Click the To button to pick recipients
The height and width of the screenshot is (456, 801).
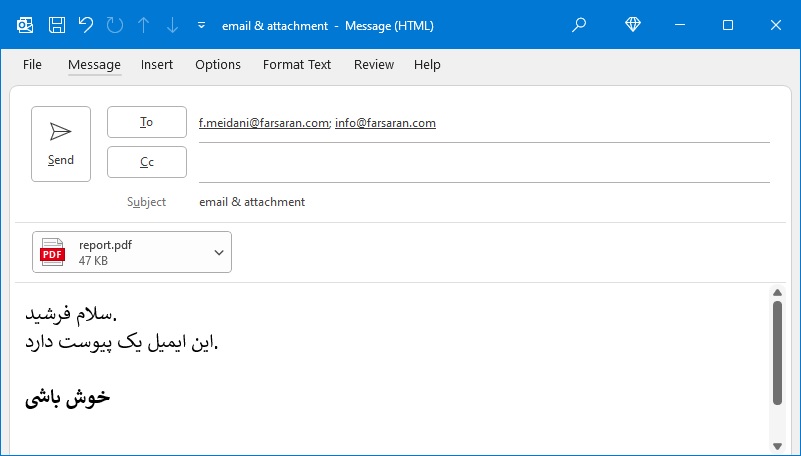tap(147, 122)
